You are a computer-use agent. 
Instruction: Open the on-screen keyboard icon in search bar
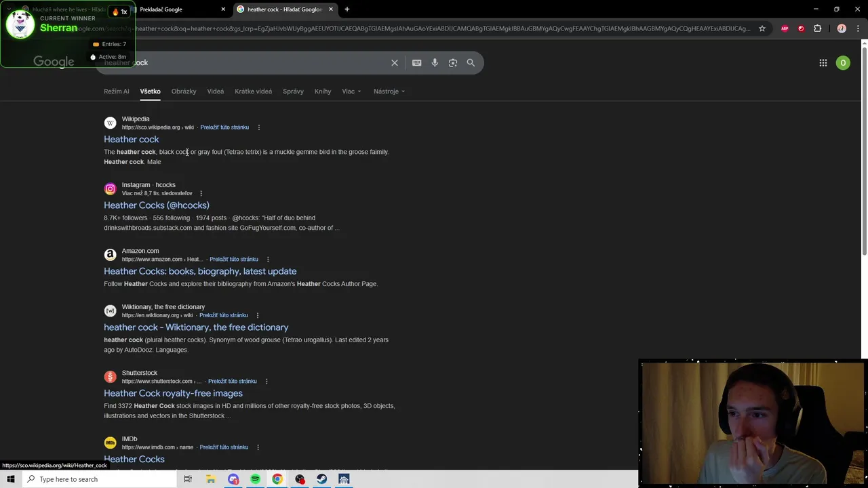coord(417,62)
